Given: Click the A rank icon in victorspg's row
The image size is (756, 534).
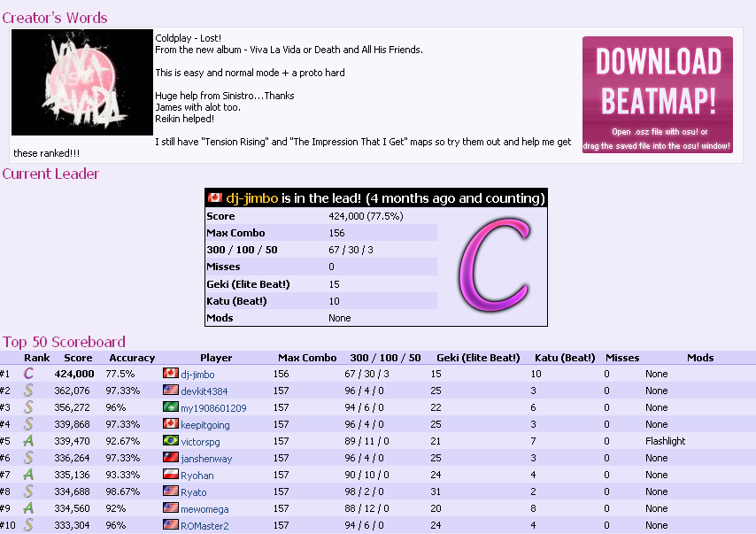Looking at the screenshot, I should point(28,441).
